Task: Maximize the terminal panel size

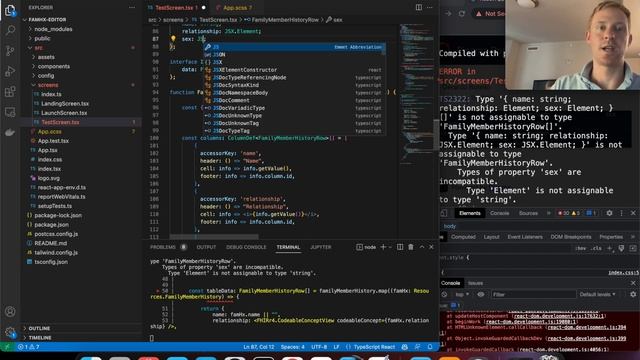Action: click(422, 247)
